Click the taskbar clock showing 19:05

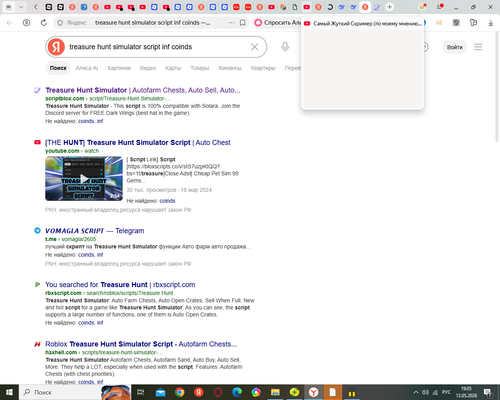coord(466,392)
